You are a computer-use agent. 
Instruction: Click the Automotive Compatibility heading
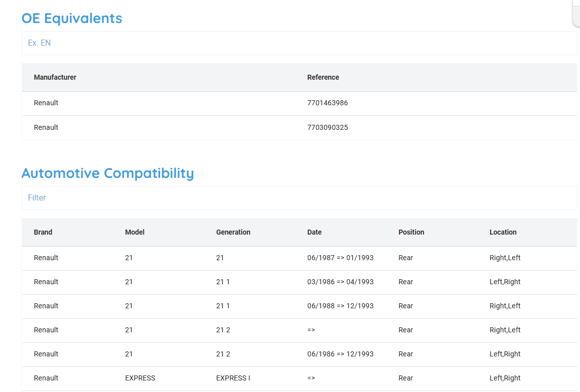point(108,173)
